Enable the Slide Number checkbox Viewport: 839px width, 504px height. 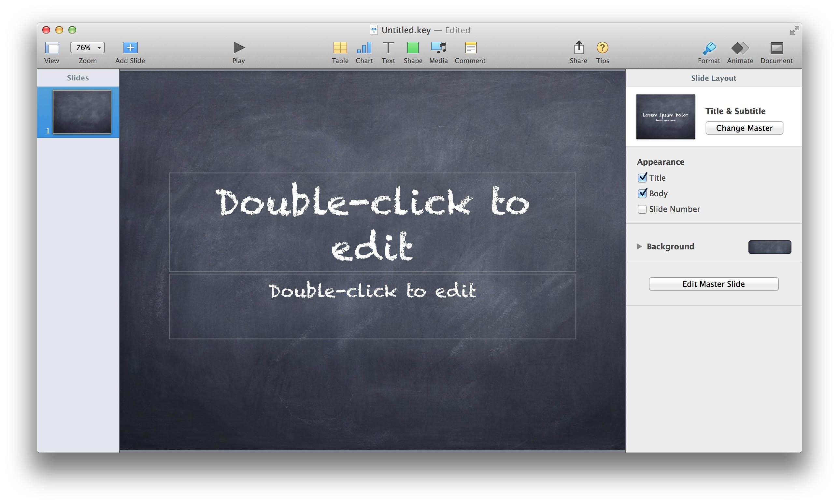642,209
